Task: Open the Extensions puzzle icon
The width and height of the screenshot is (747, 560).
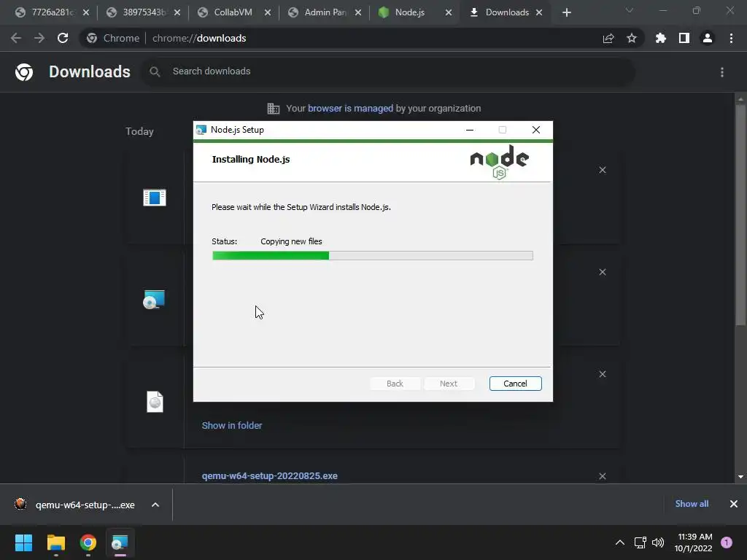Action: [x=660, y=38]
